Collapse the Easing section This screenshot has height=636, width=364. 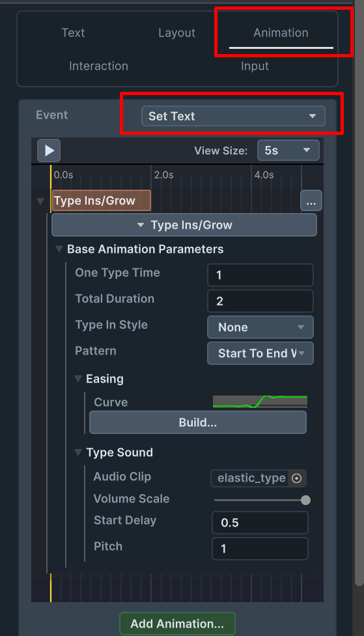coord(78,379)
